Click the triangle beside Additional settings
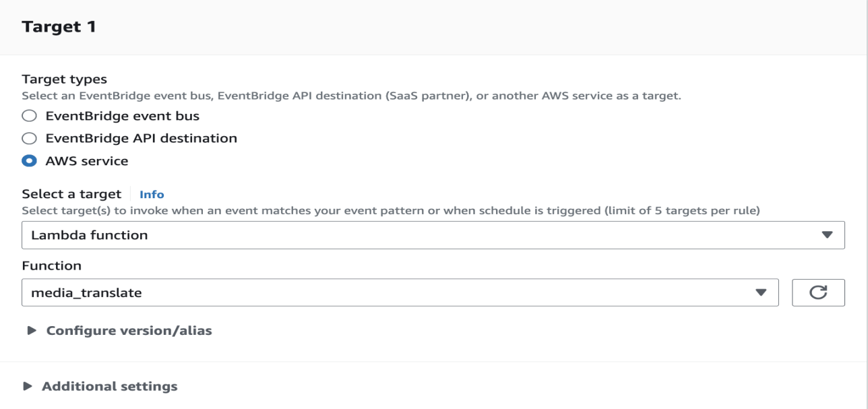 click(x=28, y=387)
